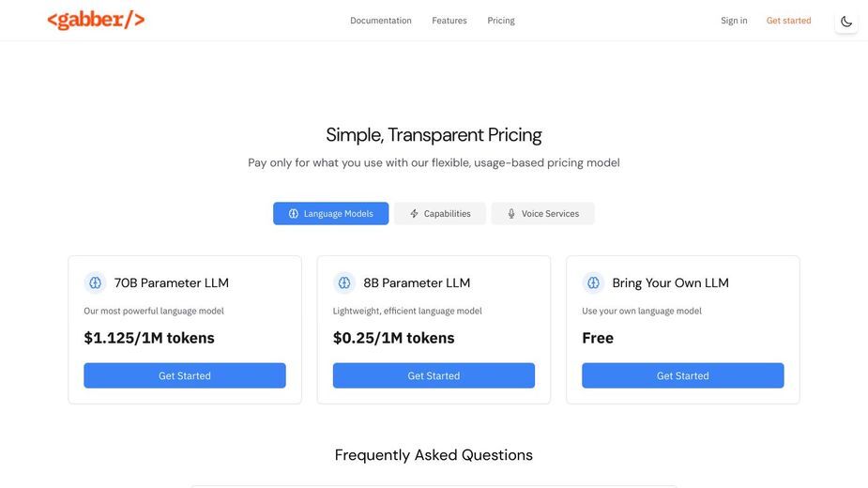Click the microphone icon on the Voice Services tab
The height and width of the screenshot is (488, 868).
coord(511,214)
